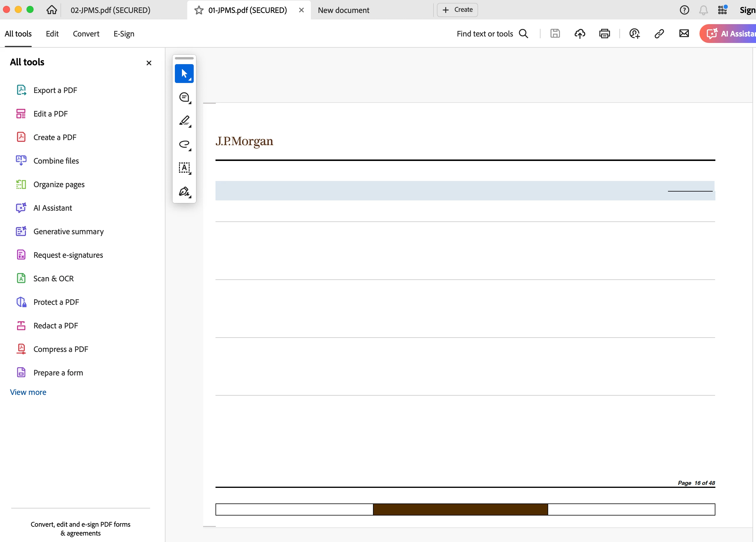756x542 pixels.
Task: Choose the freehand draw tool
Action: [184, 144]
